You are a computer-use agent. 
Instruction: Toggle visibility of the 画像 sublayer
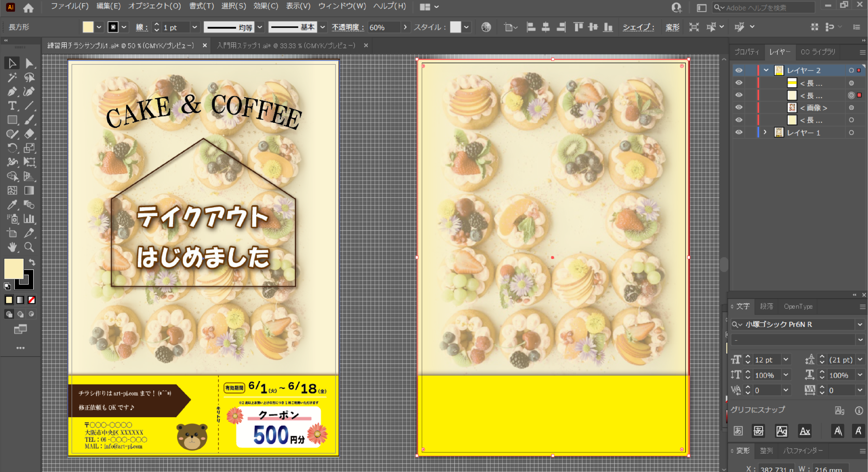739,107
